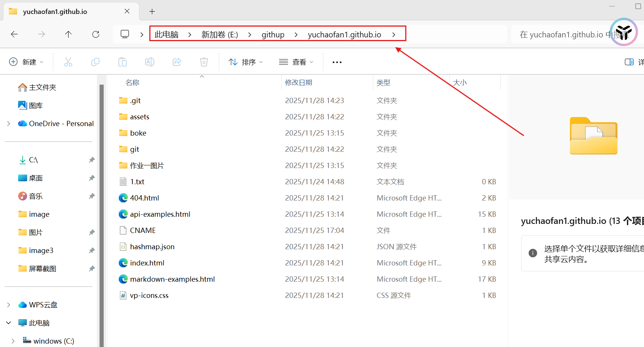Refresh the current folder view
The width and height of the screenshot is (644, 347).
click(x=96, y=34)
